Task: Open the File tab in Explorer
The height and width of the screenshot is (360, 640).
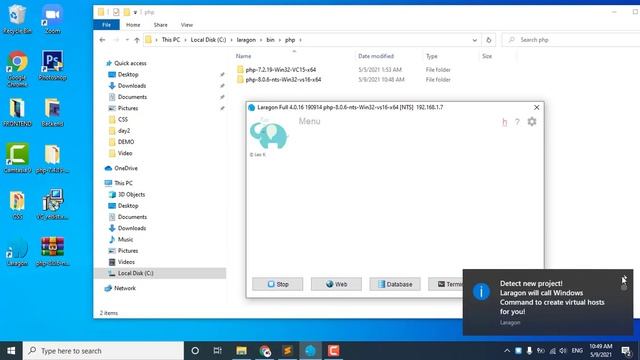Action: [x=106, y=25]
